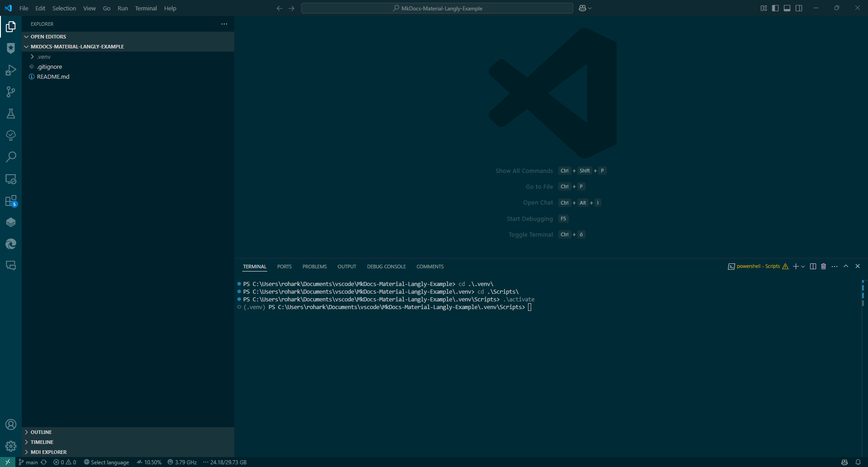The height and width of the screenshot is (467, 868).
Task: Go back with the navigation arrow
Action: click(279, 8)
